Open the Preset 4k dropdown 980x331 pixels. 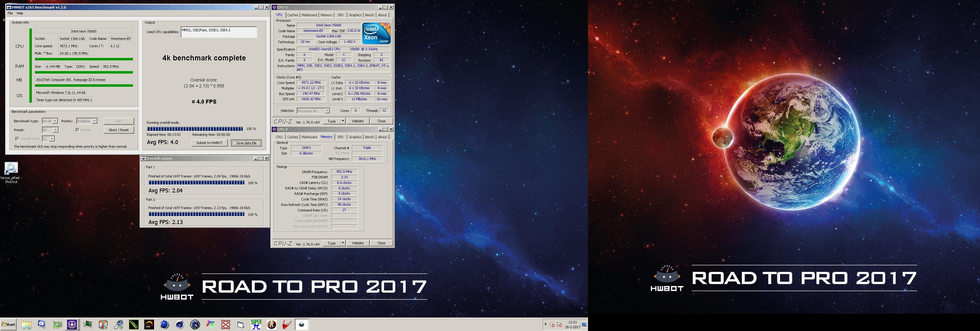click(x=50, y=130)
